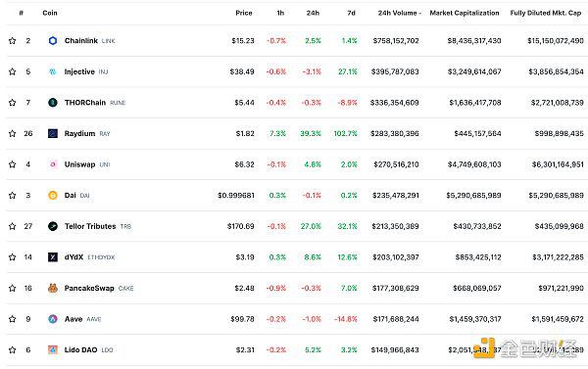Sort by 7d change column header
The height and width of the screenshot is (369, 588).
tap(352, 13)
